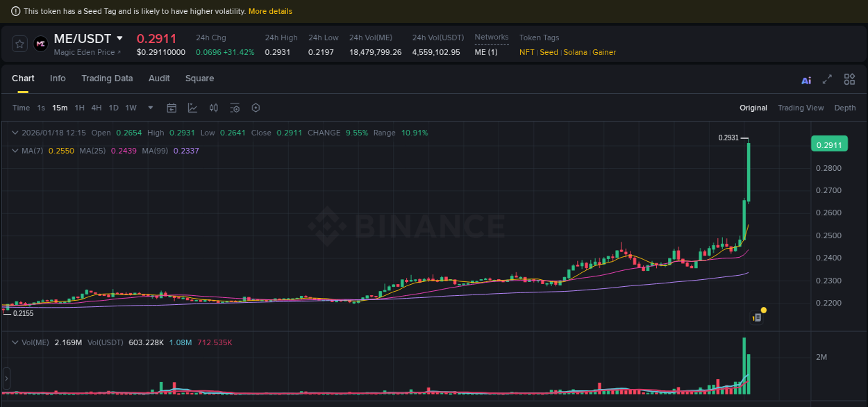Open the AI analysis assistant
This screenshot has height=407, width=868.
coord(806,80)
